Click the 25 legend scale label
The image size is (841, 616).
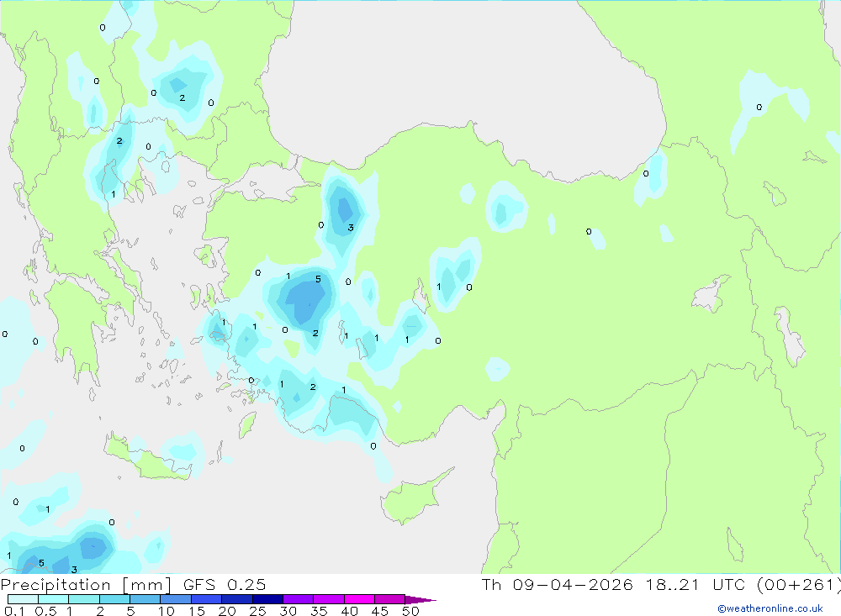pyautogui.click(x=257, y=611)
